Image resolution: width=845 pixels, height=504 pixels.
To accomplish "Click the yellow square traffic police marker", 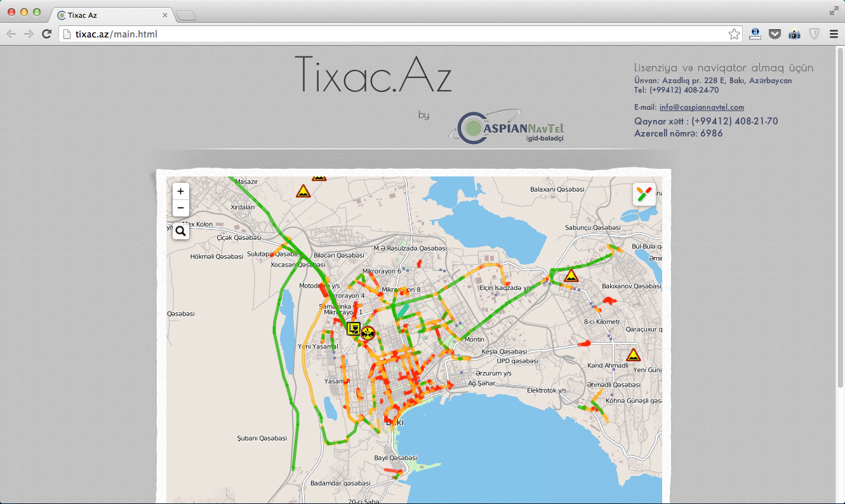I will point(354,329).
